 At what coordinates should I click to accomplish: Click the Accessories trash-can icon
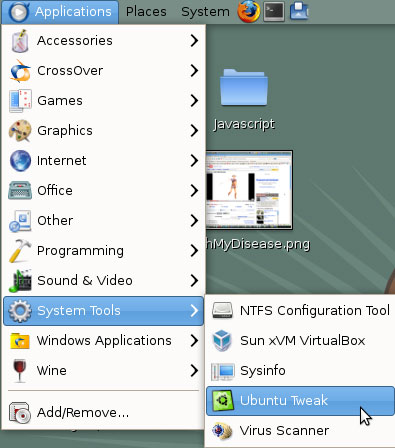click(x=20, y=41)
